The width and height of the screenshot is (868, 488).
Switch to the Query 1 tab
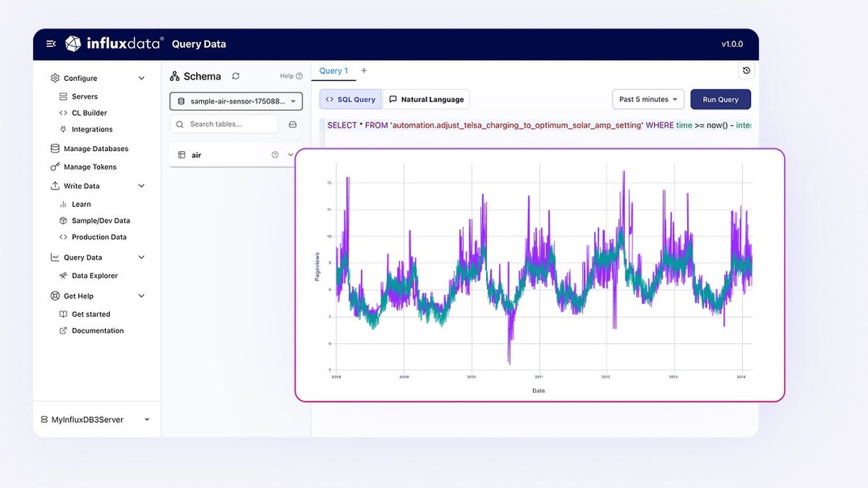click(333, 71)
